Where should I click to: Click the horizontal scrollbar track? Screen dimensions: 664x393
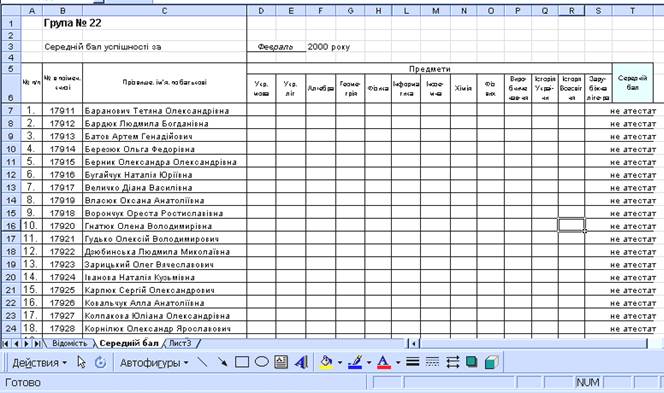tap(534, 343)
